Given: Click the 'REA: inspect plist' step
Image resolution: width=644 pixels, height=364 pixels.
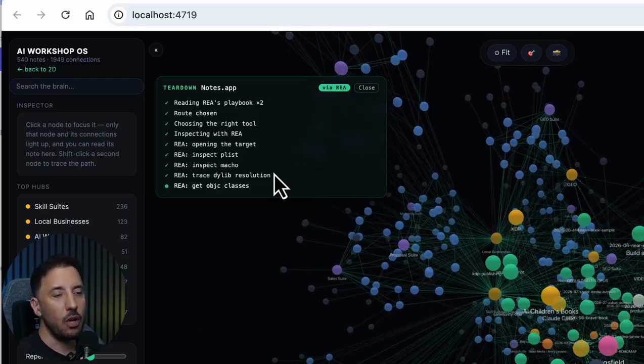Looking at the screenshot, I should (x=206, y=155).
